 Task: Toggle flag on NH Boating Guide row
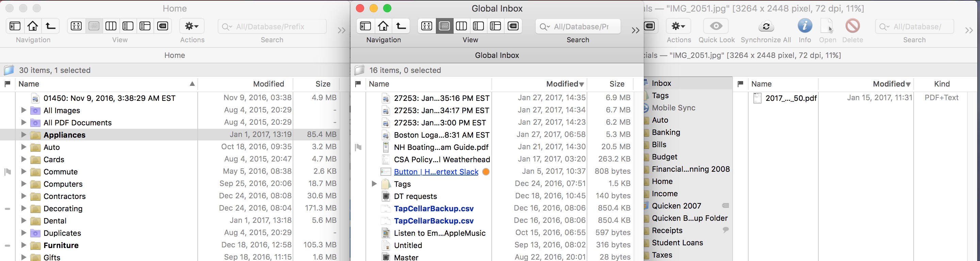point(358,147)
